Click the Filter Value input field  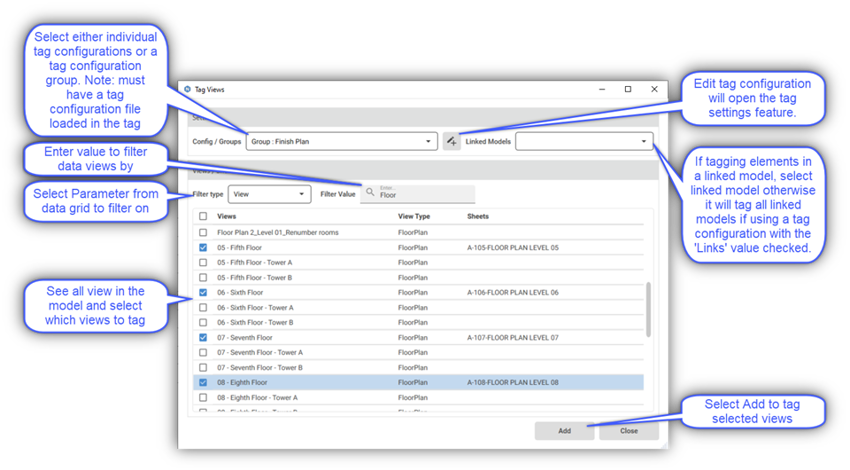pos(417,194)
